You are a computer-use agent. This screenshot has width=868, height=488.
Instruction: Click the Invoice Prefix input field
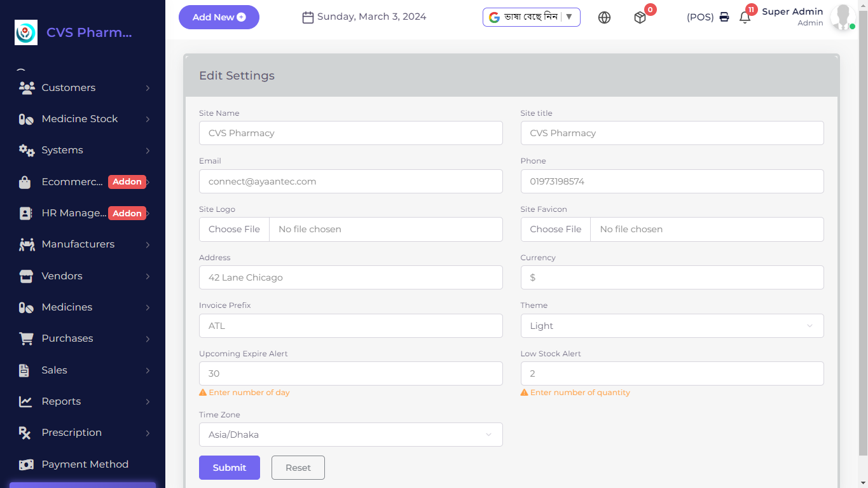coord(350,326)
